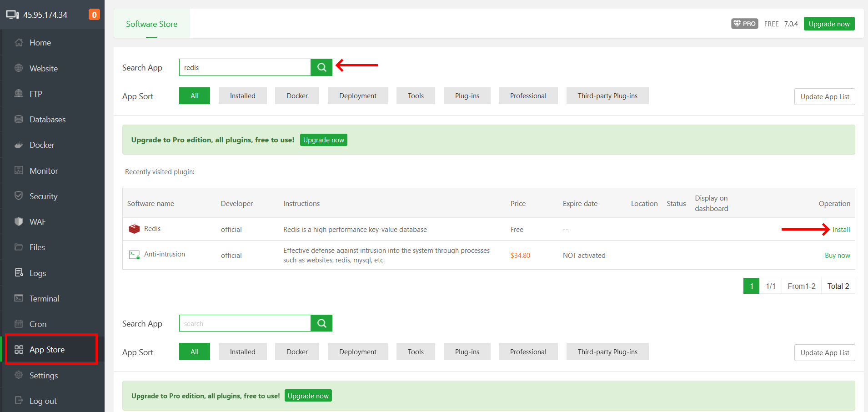Click the Website globe icon

[x=19, y=68]
